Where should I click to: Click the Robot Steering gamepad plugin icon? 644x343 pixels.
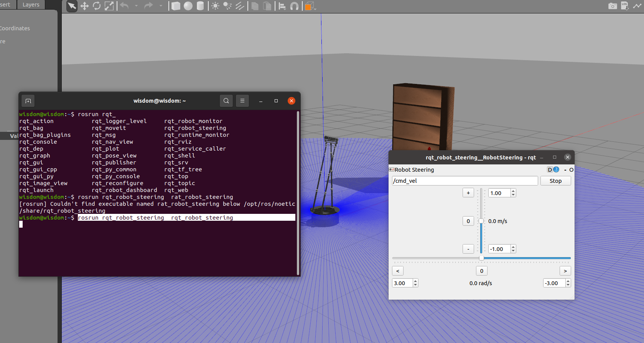(x=392, y=170)
